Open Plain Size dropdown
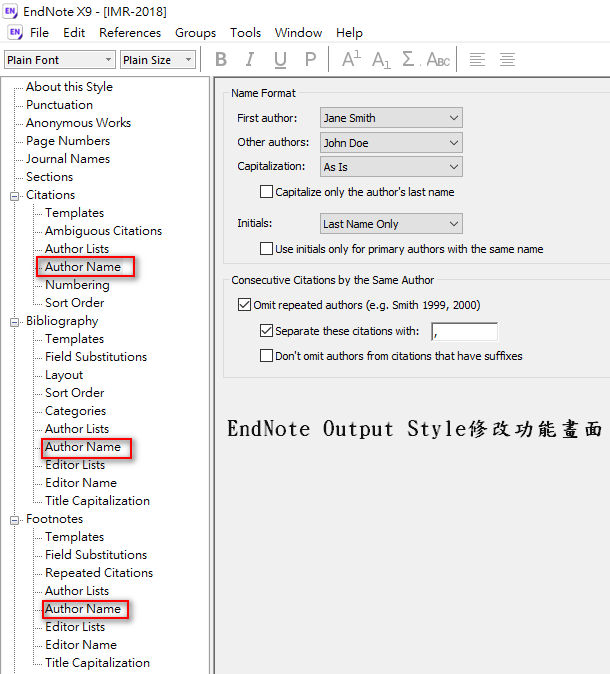 pyautogui.click(x=158, y=60)
